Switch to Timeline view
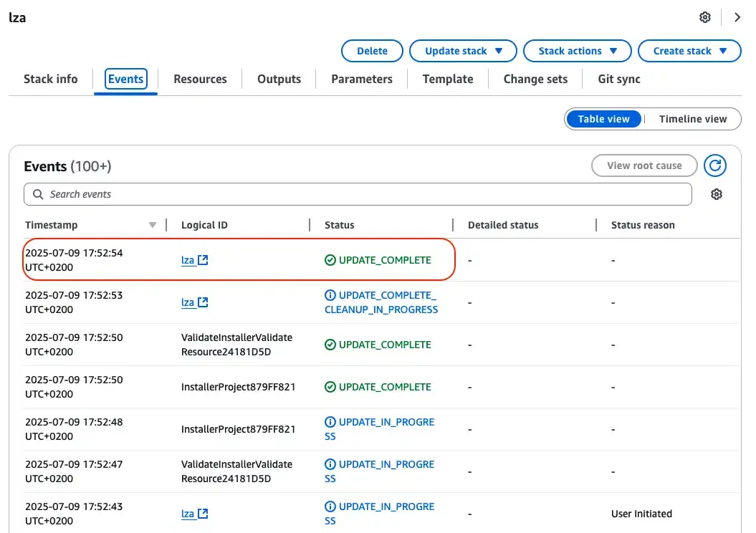This screenshot has width=756, height=533. pyautogui.click(x=693, y=119)
